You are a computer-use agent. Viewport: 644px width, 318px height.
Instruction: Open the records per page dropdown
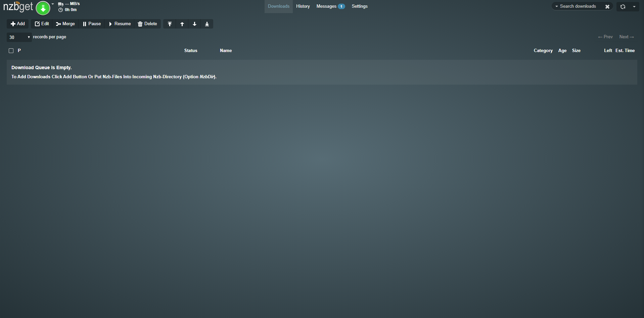(19, 37)
